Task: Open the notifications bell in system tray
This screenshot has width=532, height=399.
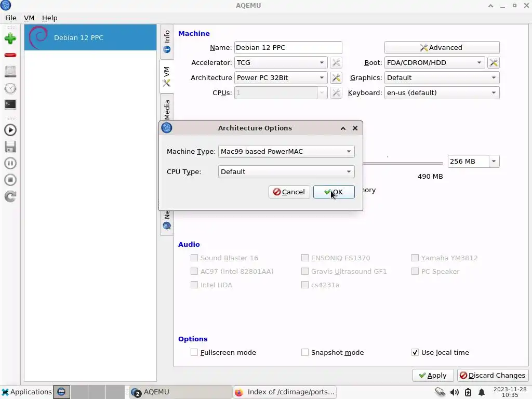Action: pyautogui.click(x=482, y=392)
